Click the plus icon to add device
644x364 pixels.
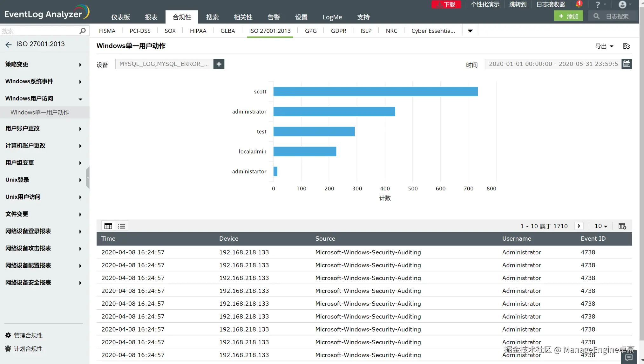219,64
